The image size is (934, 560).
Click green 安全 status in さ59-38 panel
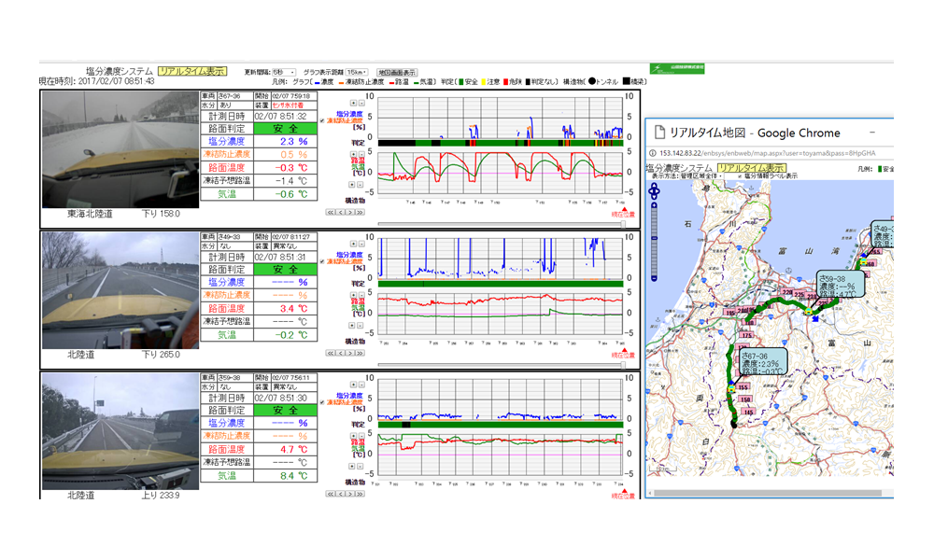pos(285,410)
